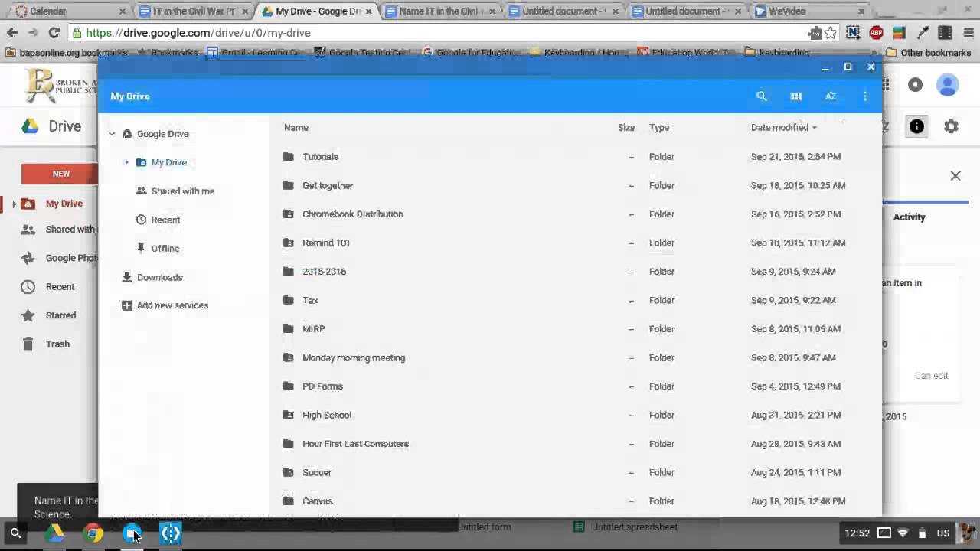
Task: Bookmark this page with the star icon
Action: 831,33
